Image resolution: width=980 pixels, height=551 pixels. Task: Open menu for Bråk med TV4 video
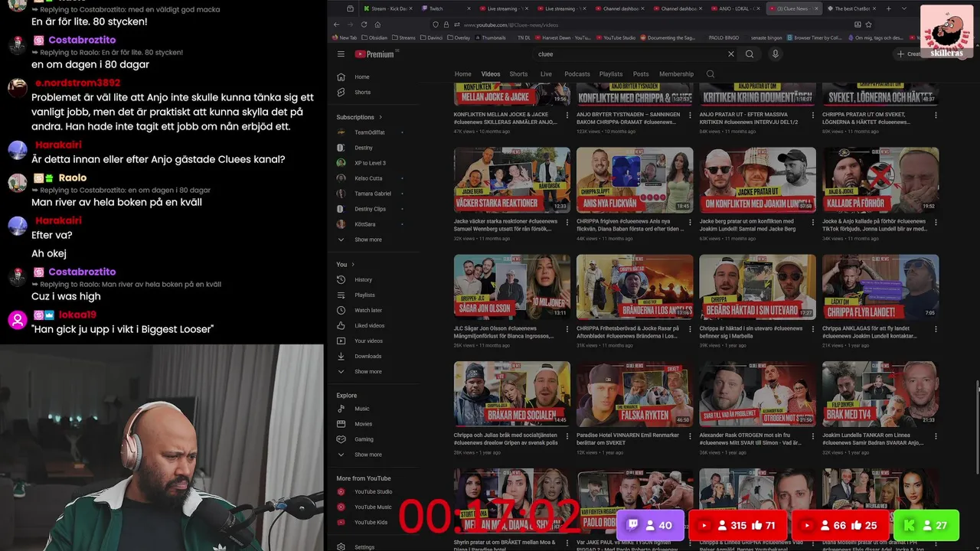tap(936, 438)
